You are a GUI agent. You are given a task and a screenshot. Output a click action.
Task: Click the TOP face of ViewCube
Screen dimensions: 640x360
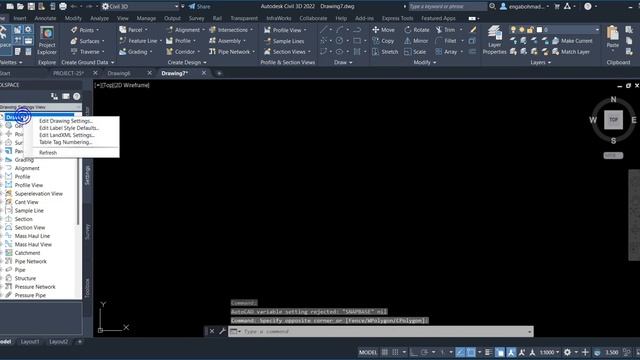pos(613,120)
